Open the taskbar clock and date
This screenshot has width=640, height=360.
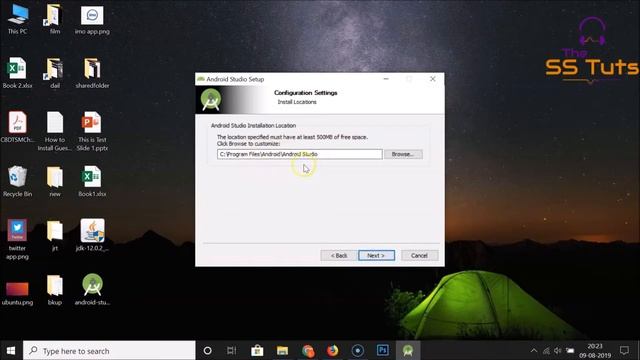click(595, 351)
